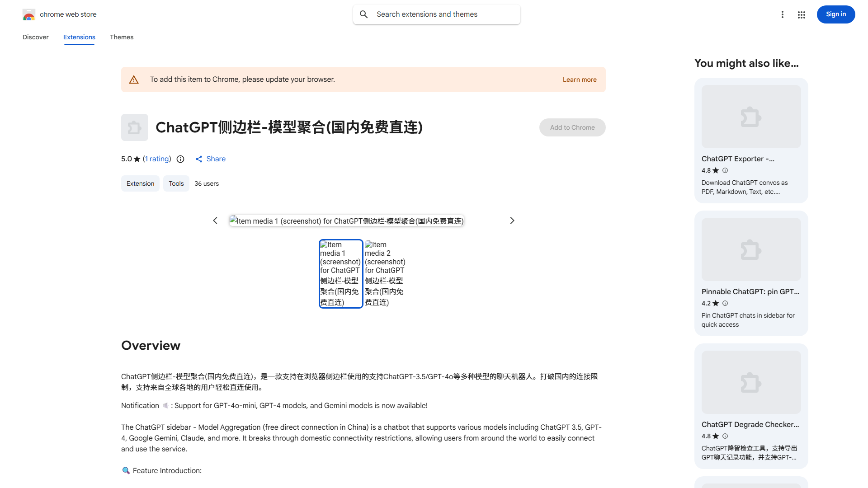Open the 1 rating link
868x488 pixels.
(x=156, y=159)
